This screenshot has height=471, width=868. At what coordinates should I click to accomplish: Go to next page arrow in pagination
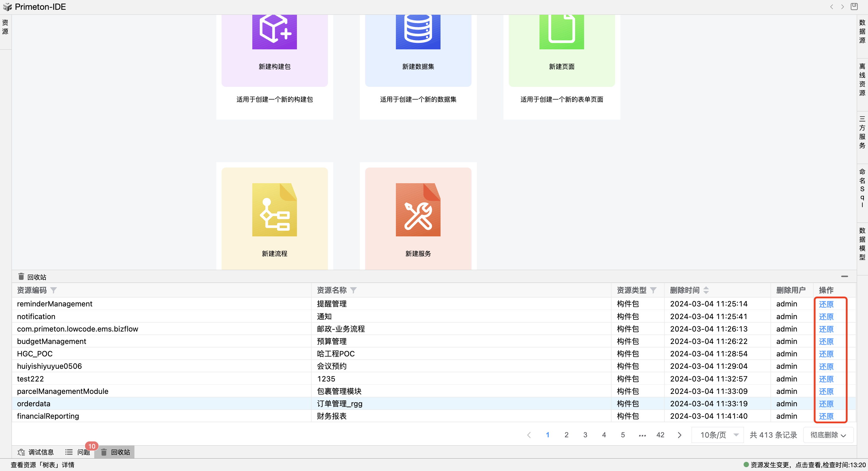pyautogui.click(x=679, y=435)
